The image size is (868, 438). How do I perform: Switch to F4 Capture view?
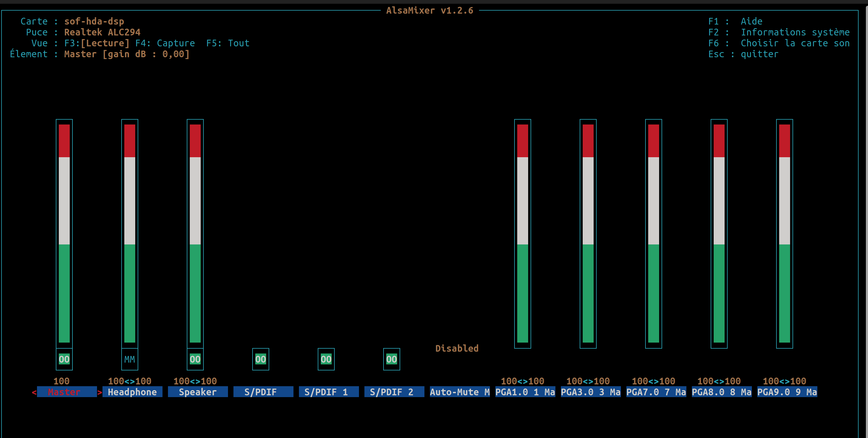click(x=165, y=43)
